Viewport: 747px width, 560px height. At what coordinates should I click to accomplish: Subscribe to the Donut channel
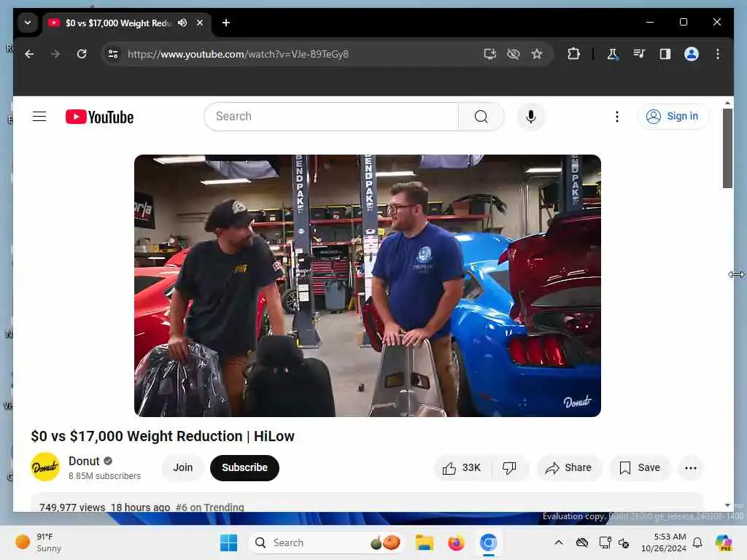pyautogui.click(x=244, y=467)
